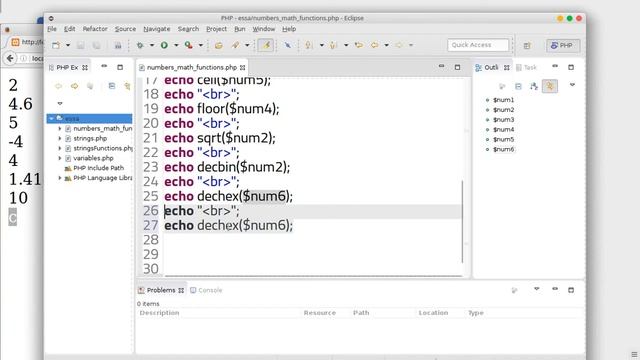The width and height of the screenshot is (640, 360).
Task: Select the PHP Explorer tab
Action: click(x=68, y=67)
